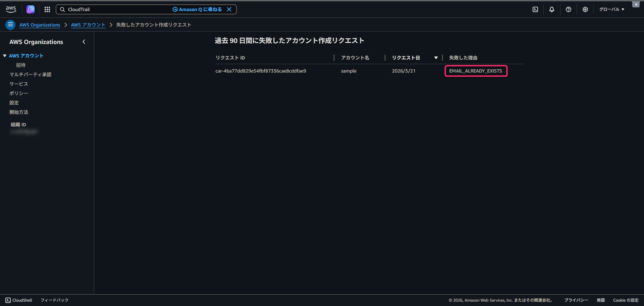This screenshot has height=306, width=644.
Task: Sort by 失敗した理由 column header
Action: point(463,58)
